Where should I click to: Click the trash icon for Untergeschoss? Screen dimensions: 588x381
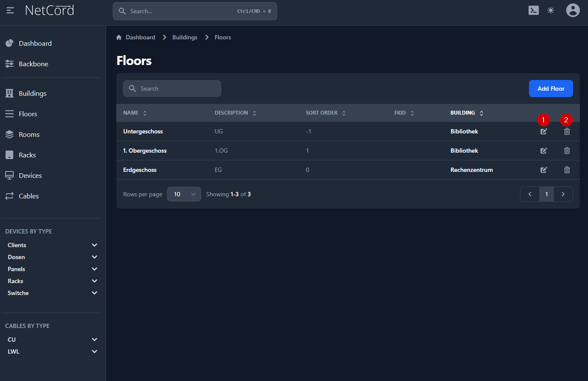click(x=567, y=132)
